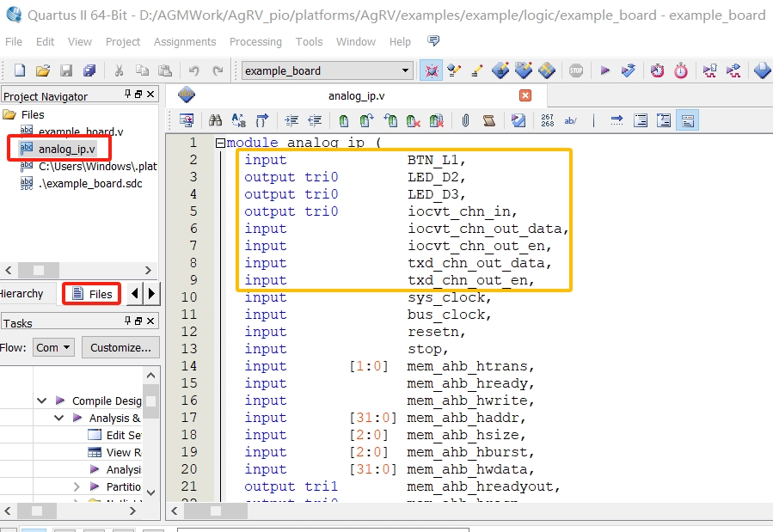This screenshot has height=532, width=773.
Task: Click the paperclip icon in editor toolbar
Action: pyautogui.click(x=465, y=120)
